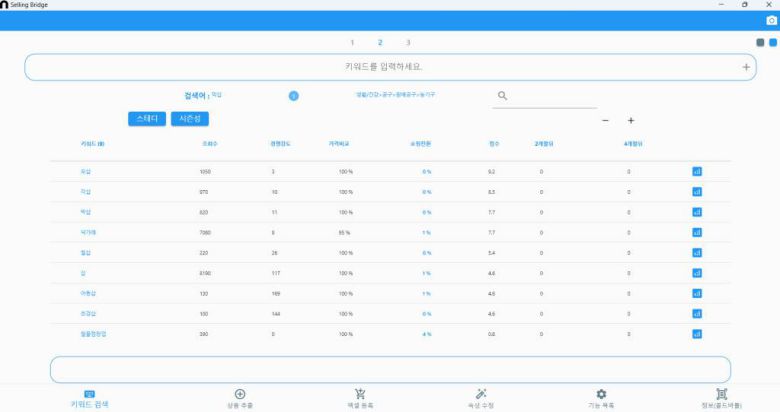Go to page 2

(x=380, y=43)
